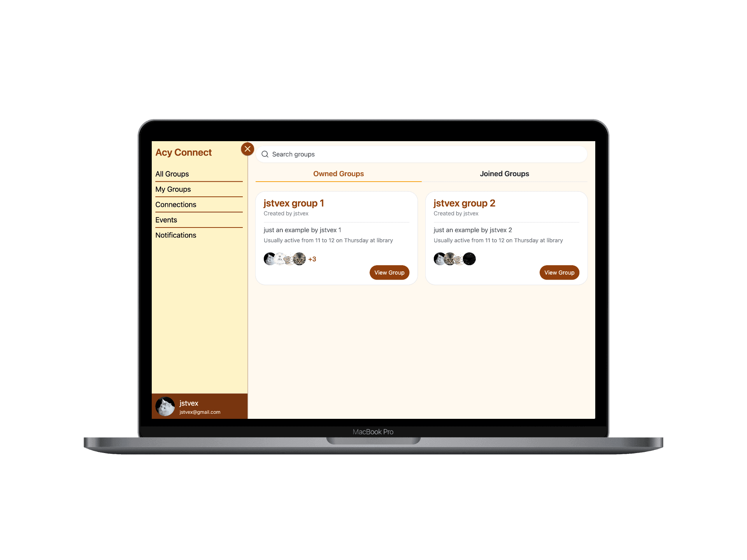
Task: Select the Owned Groups tab
Action: coord(338,173)
